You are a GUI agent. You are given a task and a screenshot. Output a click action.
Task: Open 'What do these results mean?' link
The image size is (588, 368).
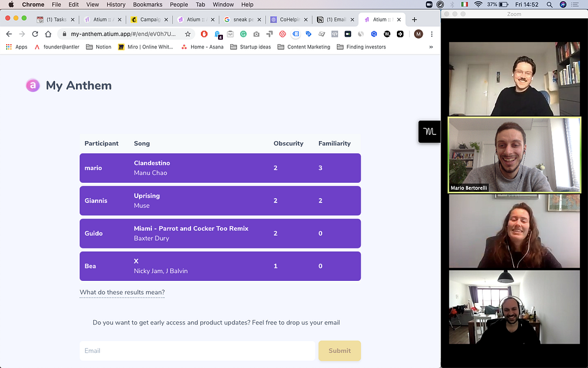coord(123,292)
